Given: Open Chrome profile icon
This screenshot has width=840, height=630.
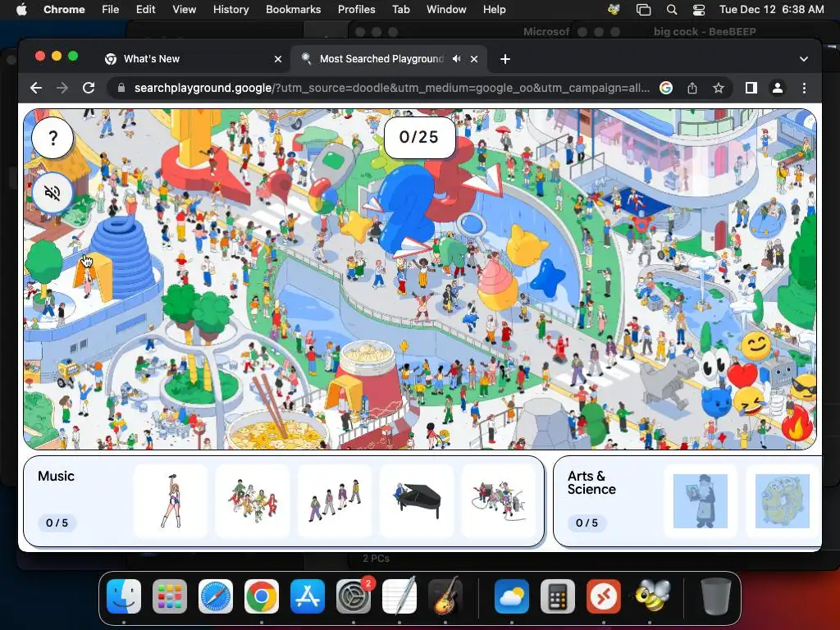Looking at the screenshot, I should (778, 88).
